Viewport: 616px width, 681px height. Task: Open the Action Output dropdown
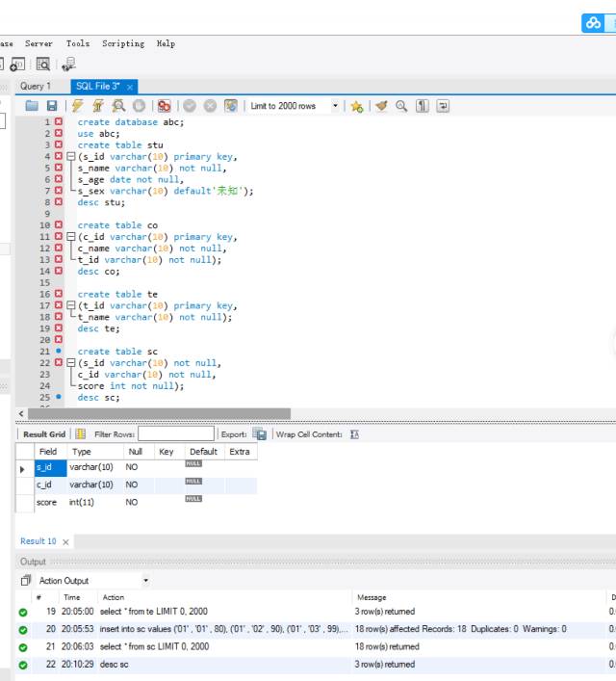tap(145, 581)
